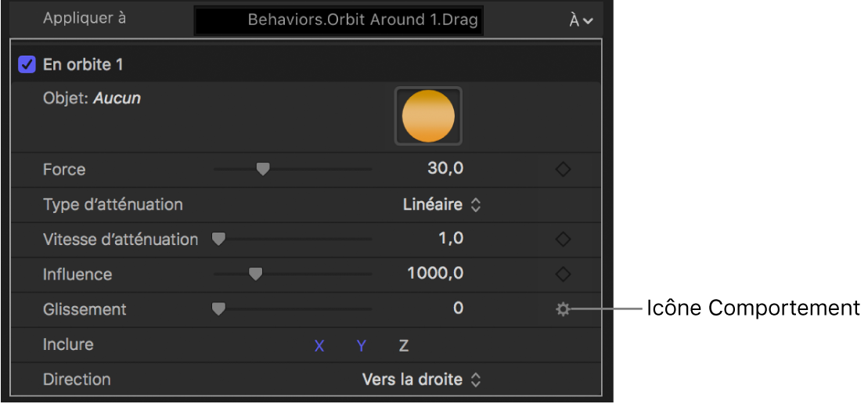
Task: Uncheck the En orbite 1 checkbox
Action: point(27,65)
